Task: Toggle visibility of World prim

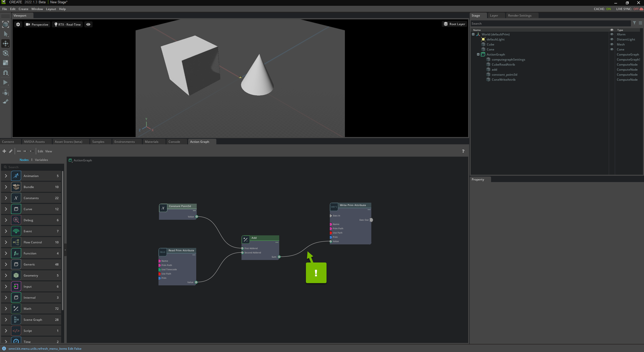Action: pyautogui.click(x=612, y=34)
